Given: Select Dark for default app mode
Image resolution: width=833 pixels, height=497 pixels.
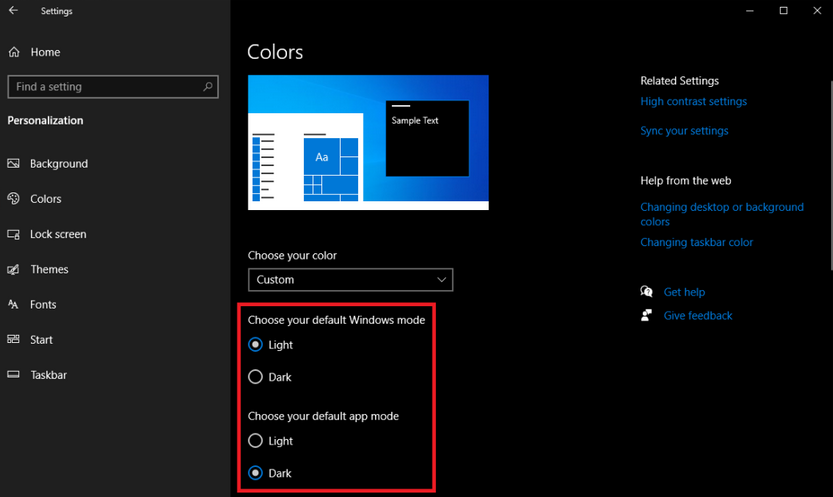Looking at the screenshot, I should pos(256,473).
